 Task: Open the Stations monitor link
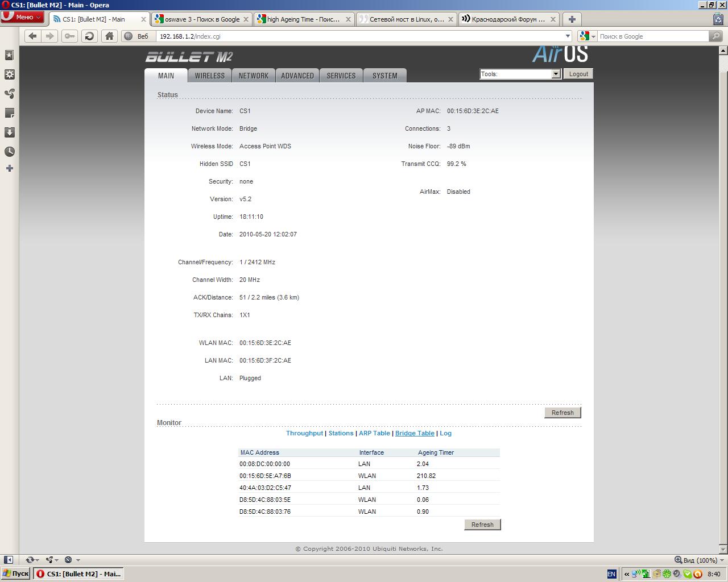pyautogui.click(x=341, y=433)
